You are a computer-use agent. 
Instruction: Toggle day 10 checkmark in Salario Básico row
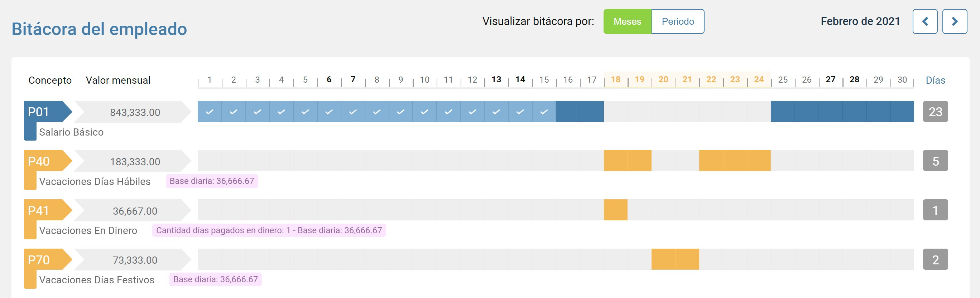point(424,112)
